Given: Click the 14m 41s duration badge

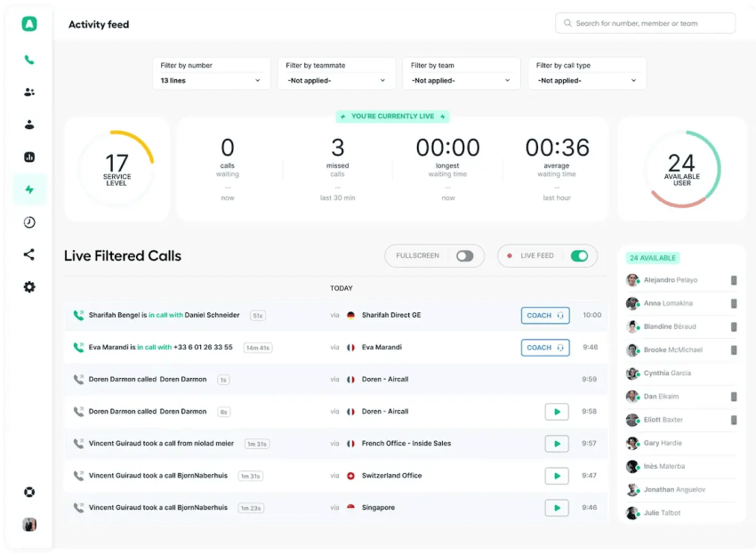Looking at the screenshot, I should [258, 348].
